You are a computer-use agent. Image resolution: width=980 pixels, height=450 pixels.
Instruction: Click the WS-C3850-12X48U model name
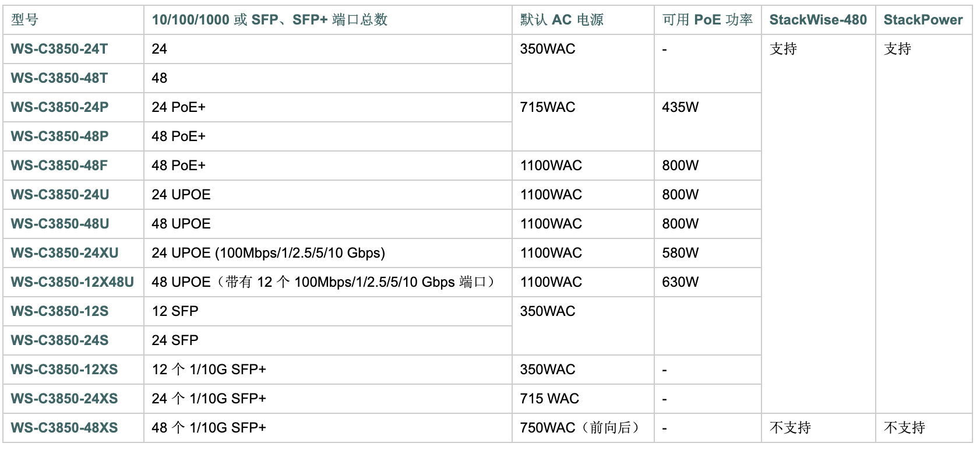click(72, 282)
